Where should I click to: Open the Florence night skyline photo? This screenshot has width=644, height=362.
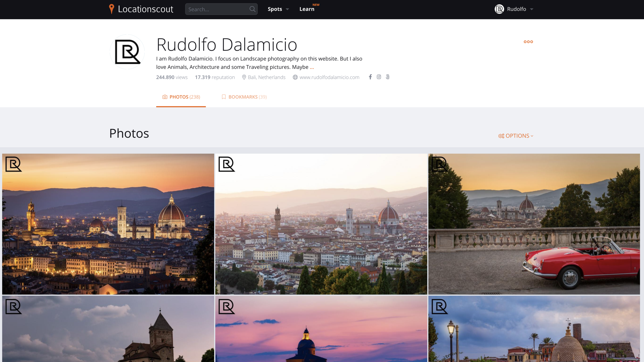click(x=108, y=224)
